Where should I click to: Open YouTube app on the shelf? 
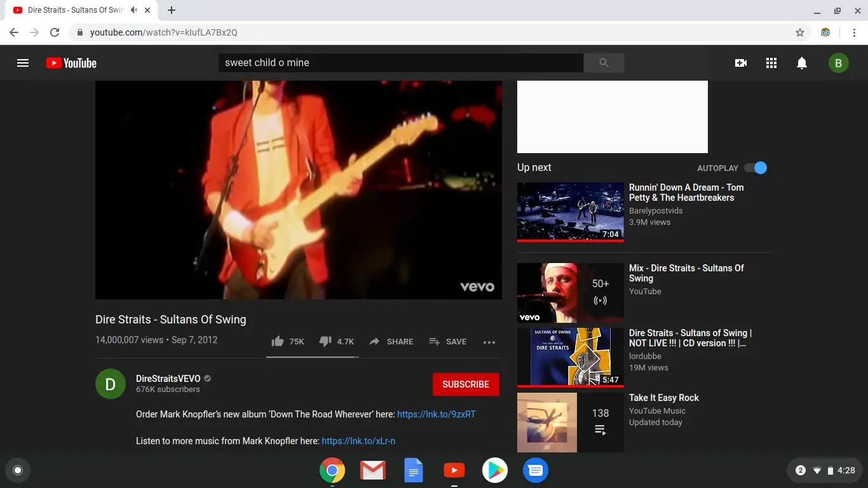pyautogui.click(x=454, y=470)
